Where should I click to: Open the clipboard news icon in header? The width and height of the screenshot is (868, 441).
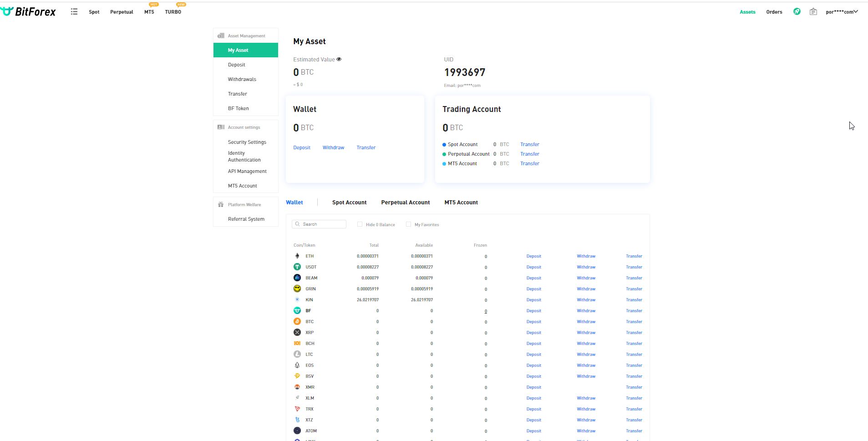(x=813, y=11)
